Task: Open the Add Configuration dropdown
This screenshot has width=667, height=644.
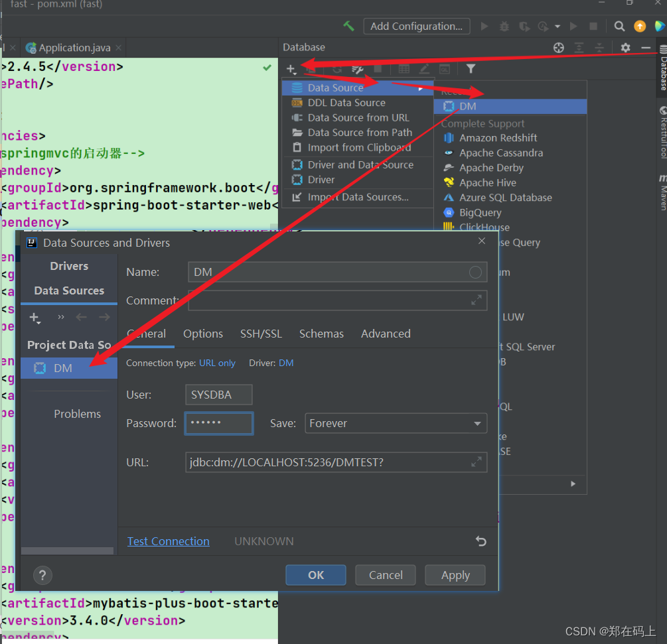Action: 416,27
